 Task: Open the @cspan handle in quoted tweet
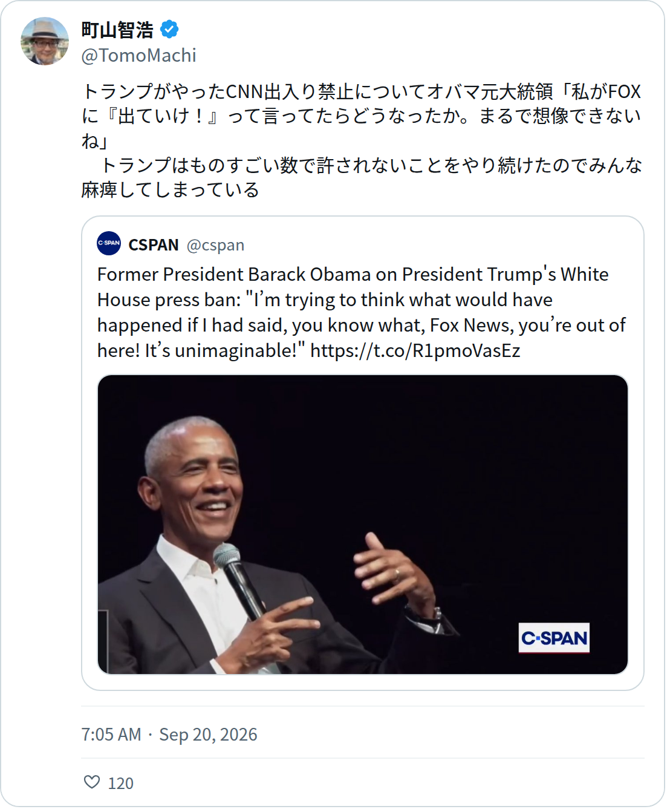click(215, 245)
